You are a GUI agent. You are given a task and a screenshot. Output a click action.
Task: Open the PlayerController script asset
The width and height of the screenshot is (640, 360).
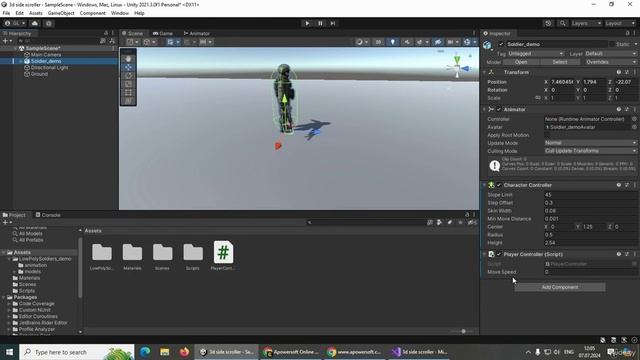click(x=223, y=256)
